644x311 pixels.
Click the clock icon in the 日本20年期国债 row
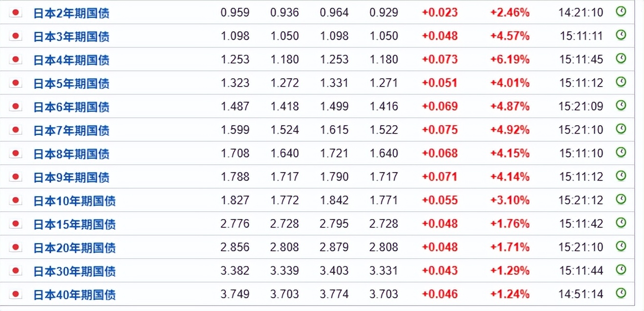pos(621,246)
